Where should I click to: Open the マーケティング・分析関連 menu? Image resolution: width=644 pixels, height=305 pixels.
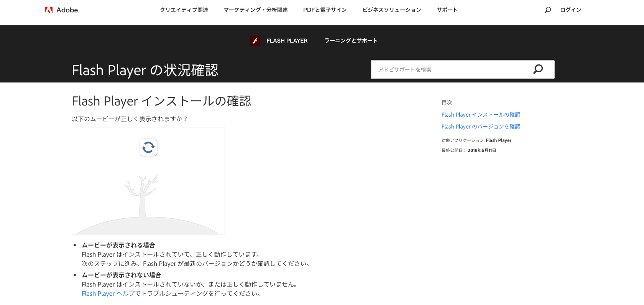pos(256,10)
